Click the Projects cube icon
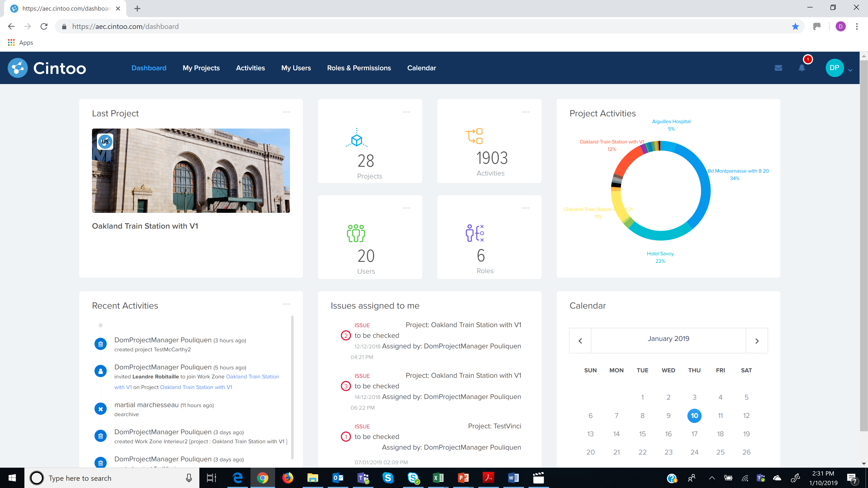 356,138
